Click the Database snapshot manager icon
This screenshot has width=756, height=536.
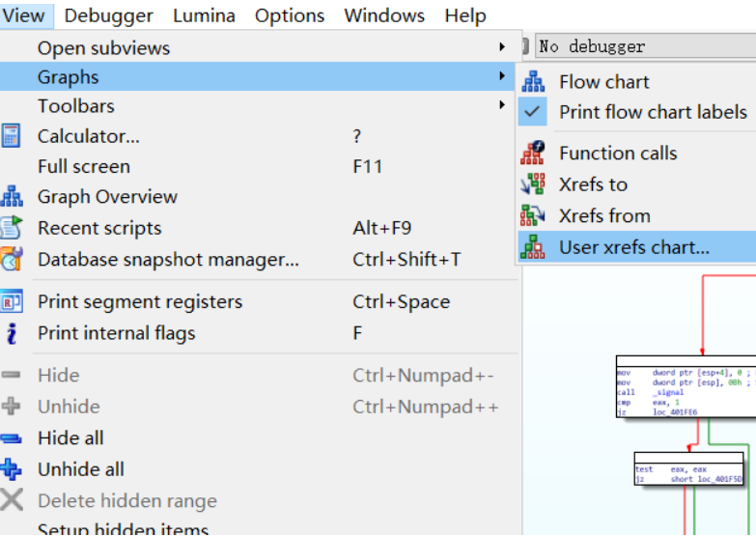click(x=12, y=259)
